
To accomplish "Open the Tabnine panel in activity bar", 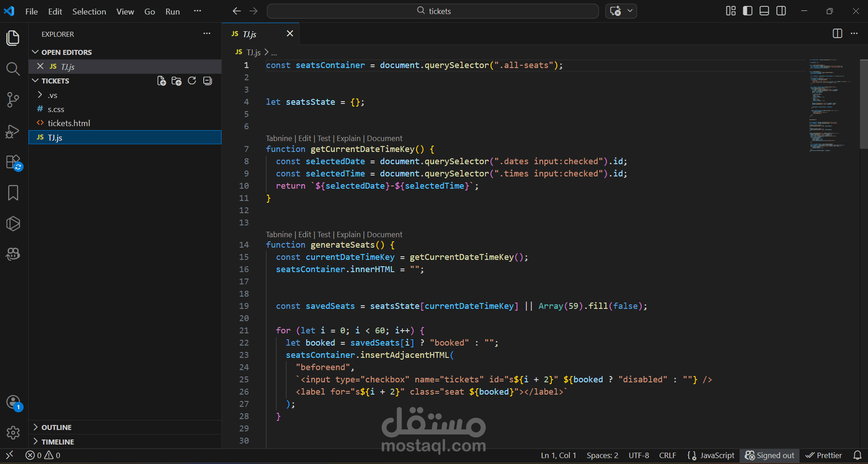I will pyautogui.click(x=13, y=224).
